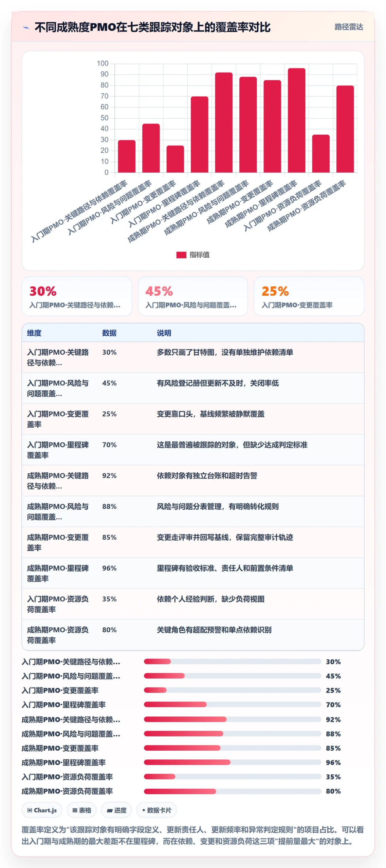Screen dimensions: 386x868
Task: Click the chart bar for 入门期PMO·变更覆盖率
Action: pos(175,159)
